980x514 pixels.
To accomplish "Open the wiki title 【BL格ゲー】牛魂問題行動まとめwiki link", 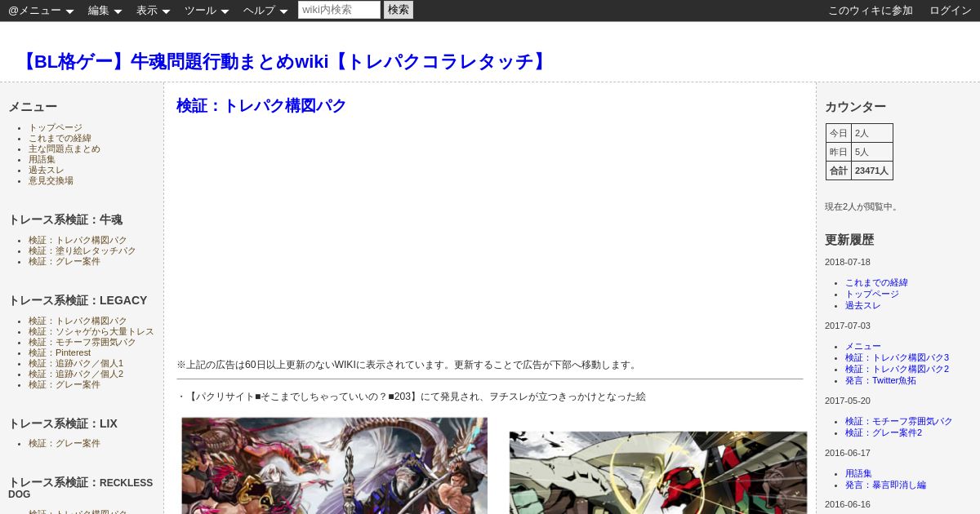I will [283, 61].
